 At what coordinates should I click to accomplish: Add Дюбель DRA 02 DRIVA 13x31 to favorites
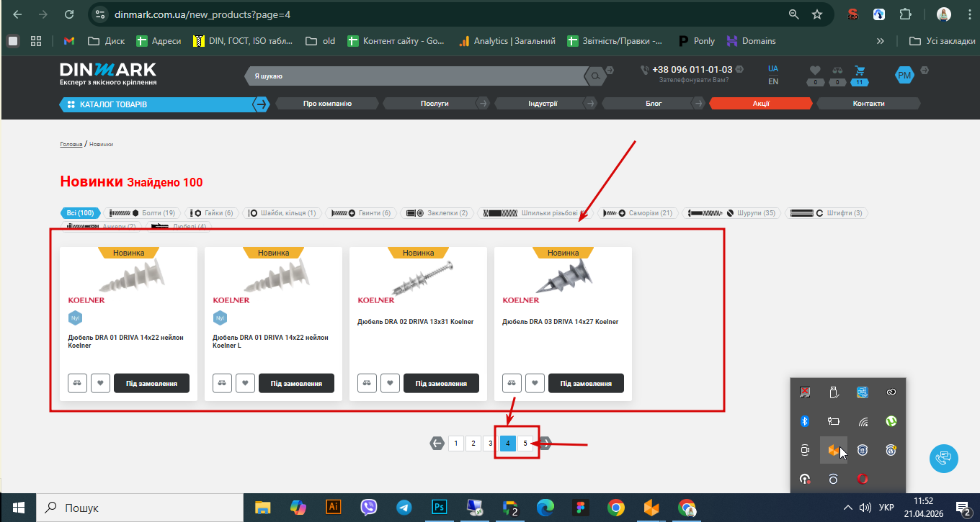391,383
